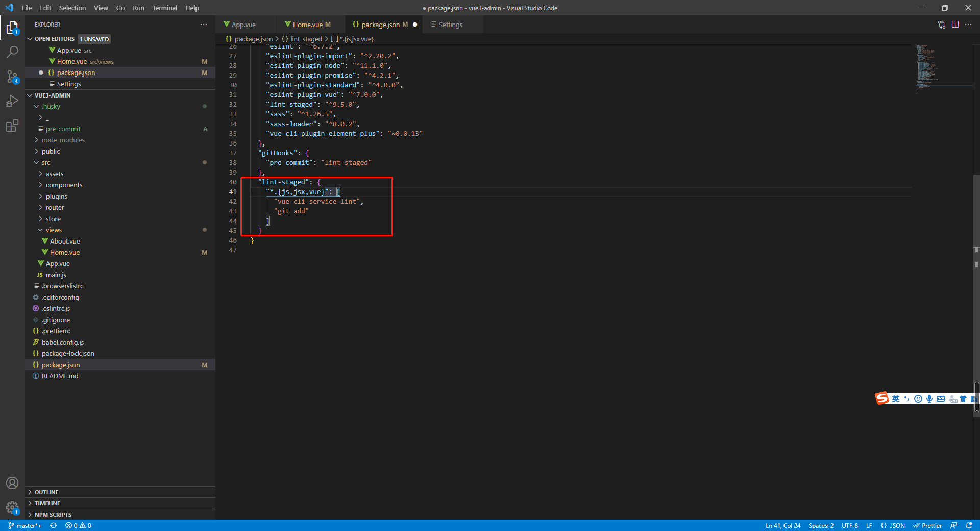980x531 pixels.
Task: Open Explorer views and more actions menu
Action: (x=204, y=25)
